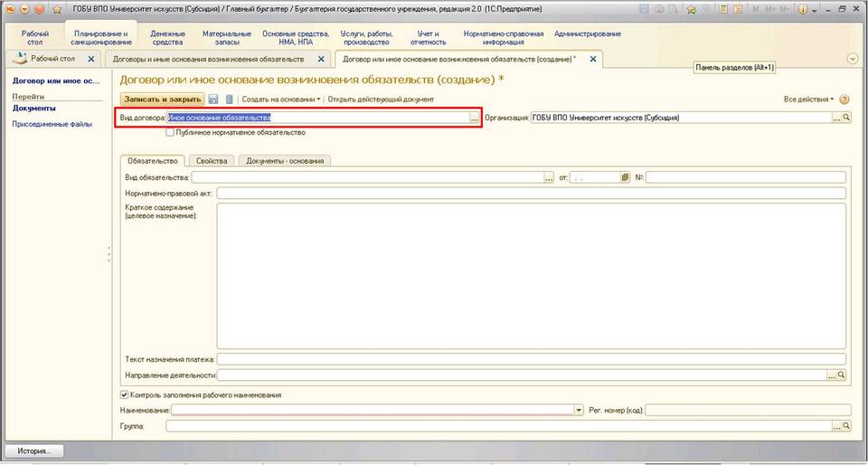
Task: Toggle Публичное нормативное обязательство checkbox
Action: click(170, 133)
